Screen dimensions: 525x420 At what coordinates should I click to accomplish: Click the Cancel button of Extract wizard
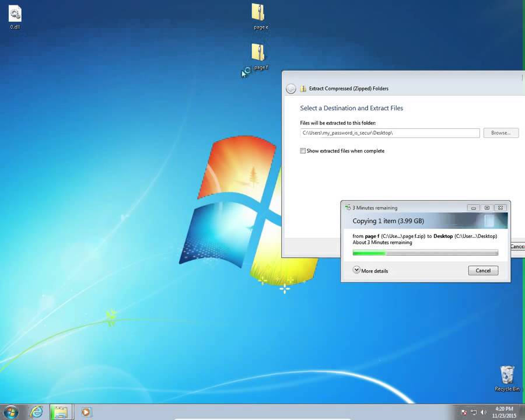(x=517, y=247)
